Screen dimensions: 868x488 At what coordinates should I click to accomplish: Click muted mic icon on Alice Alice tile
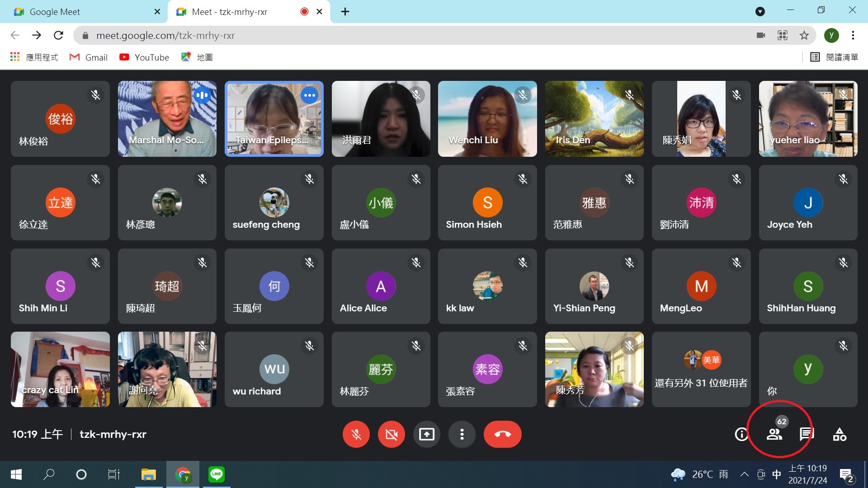[x=416, y=263]
